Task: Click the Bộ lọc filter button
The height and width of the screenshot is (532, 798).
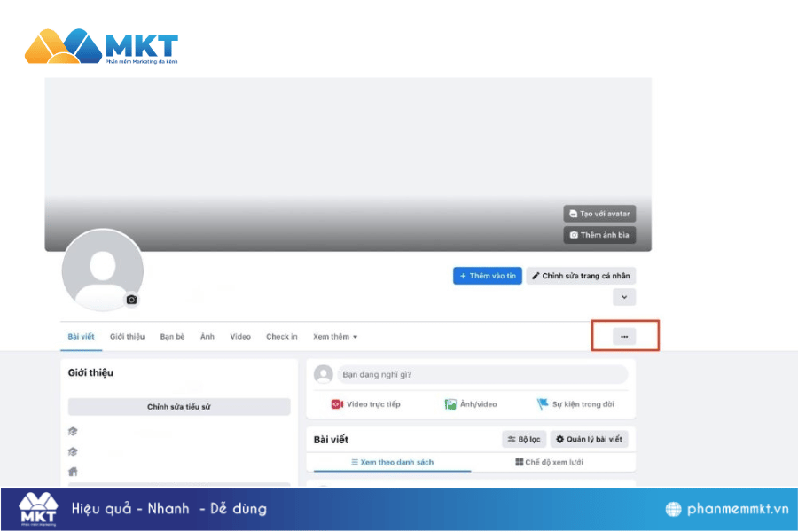Action: (x=524, y=439)
